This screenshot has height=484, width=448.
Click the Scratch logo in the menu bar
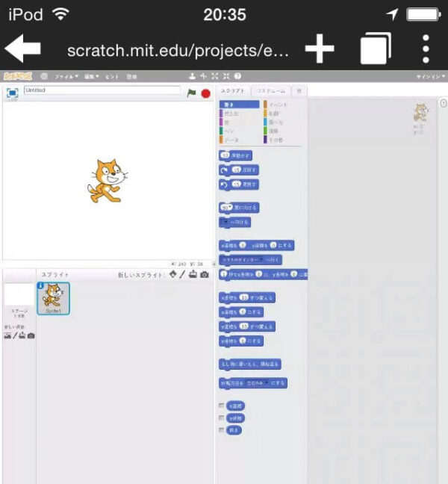pyautogui.click(x=18, y=76)
